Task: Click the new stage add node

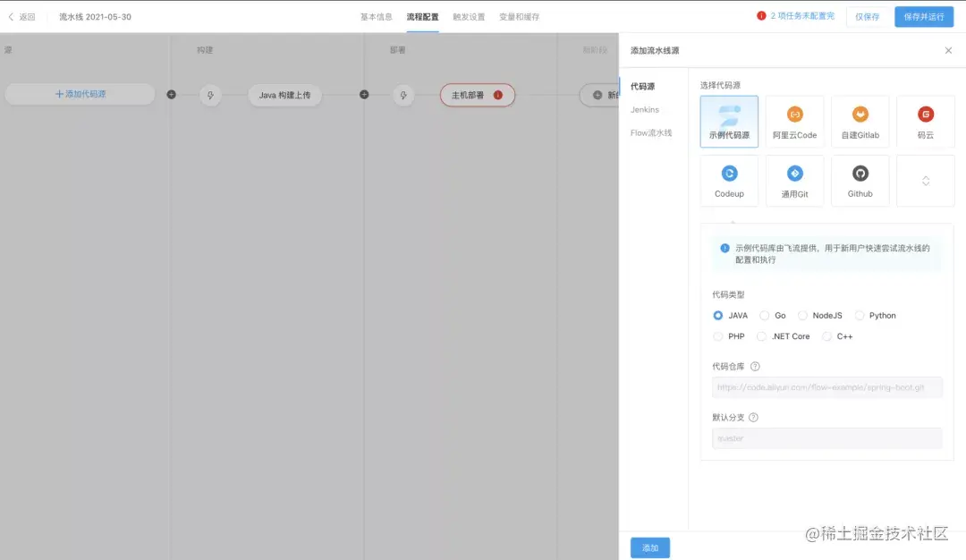Action: [600, 95]
